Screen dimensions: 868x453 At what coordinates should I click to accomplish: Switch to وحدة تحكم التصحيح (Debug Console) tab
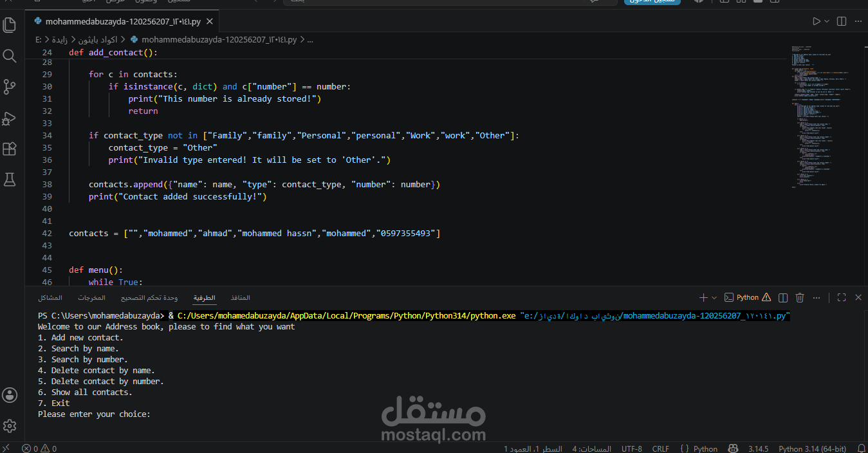[x=149, y=298]
